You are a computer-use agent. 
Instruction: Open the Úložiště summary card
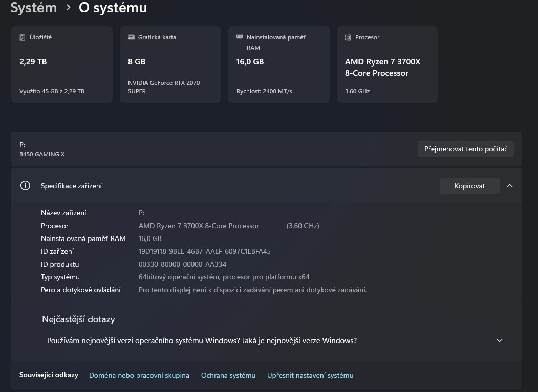click(x=61, y=64)
